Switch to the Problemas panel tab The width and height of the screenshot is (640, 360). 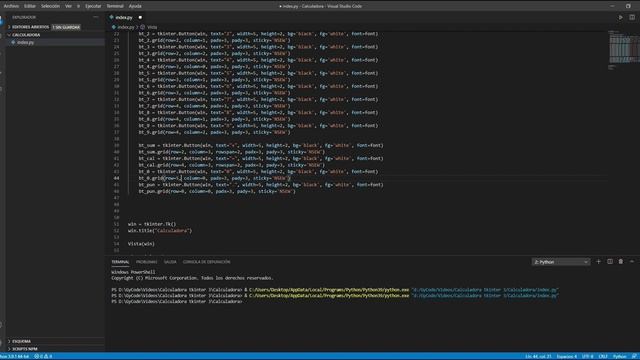(x=146, y=262)
